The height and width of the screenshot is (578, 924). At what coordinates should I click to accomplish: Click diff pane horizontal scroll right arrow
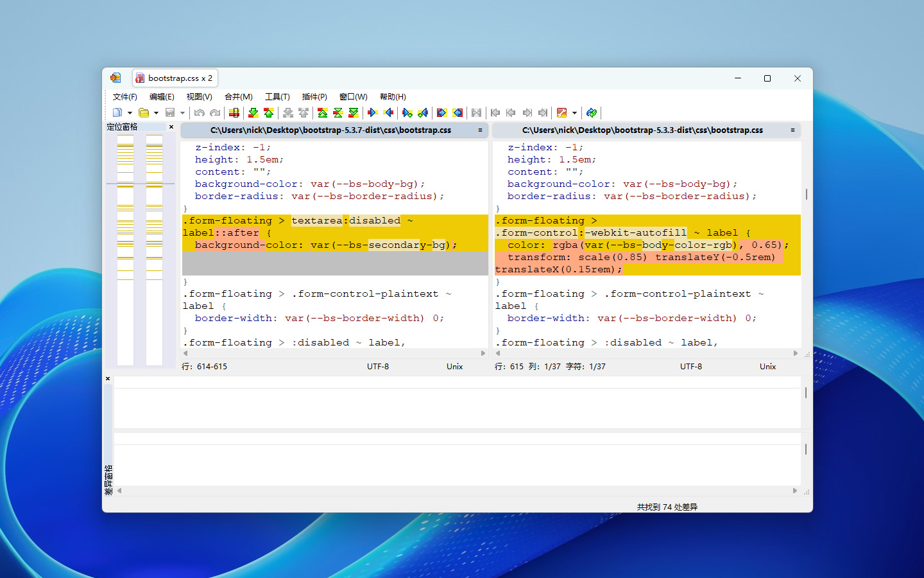click(795, 491)
